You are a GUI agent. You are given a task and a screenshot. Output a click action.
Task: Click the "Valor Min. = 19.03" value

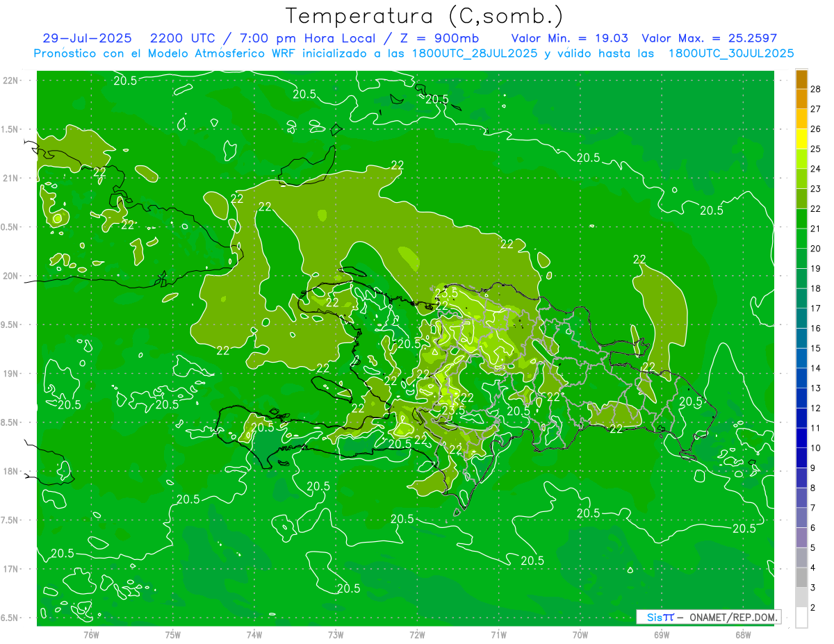(x=570, y=39)
